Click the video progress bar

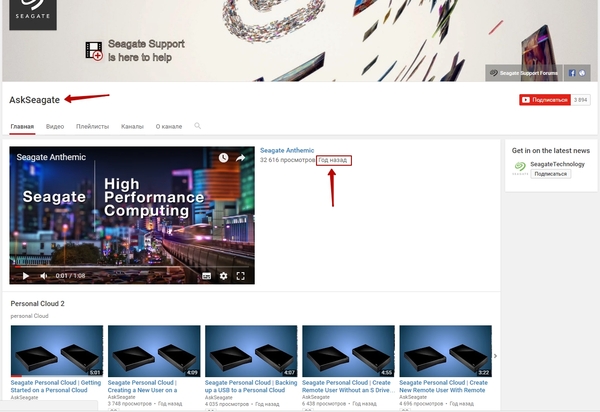click(130, 266)
